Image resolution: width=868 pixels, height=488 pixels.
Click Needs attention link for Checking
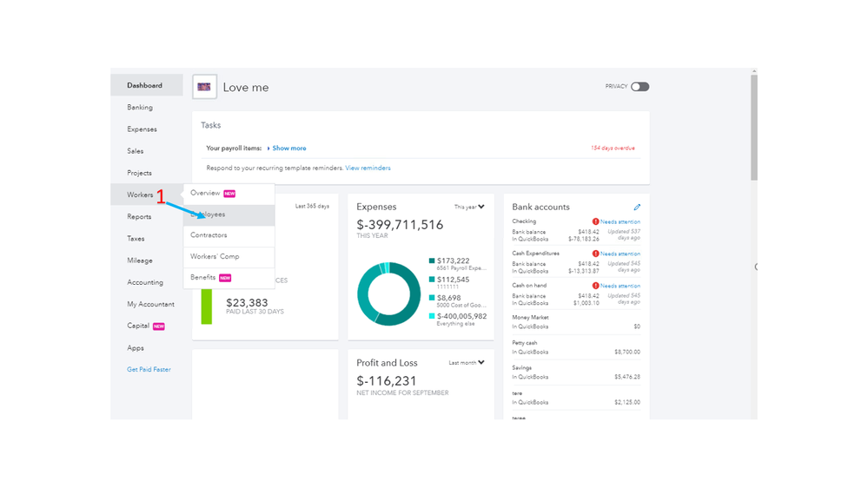(x=620, y=222)
